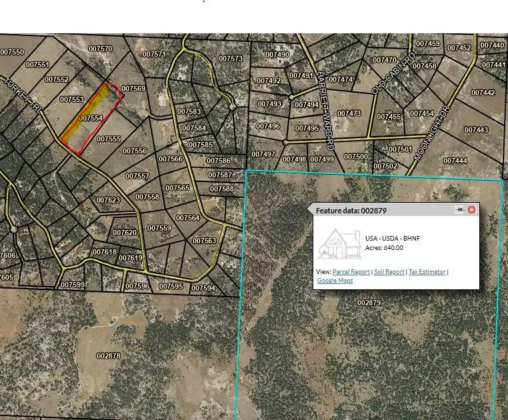Select parcel 007564 on the map
The width and height of the screenshot is (508, 420).
click(x=187, y=218)
